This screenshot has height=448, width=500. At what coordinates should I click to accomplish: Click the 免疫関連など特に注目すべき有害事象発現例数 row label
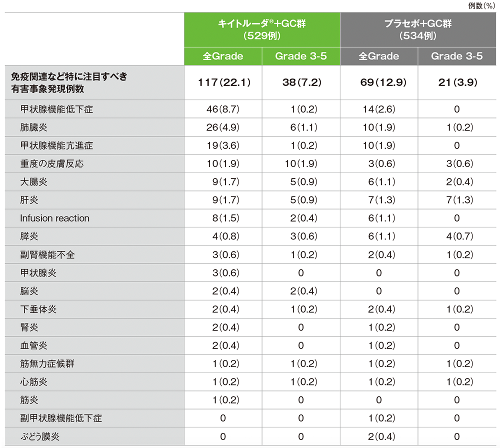[69, 82]
